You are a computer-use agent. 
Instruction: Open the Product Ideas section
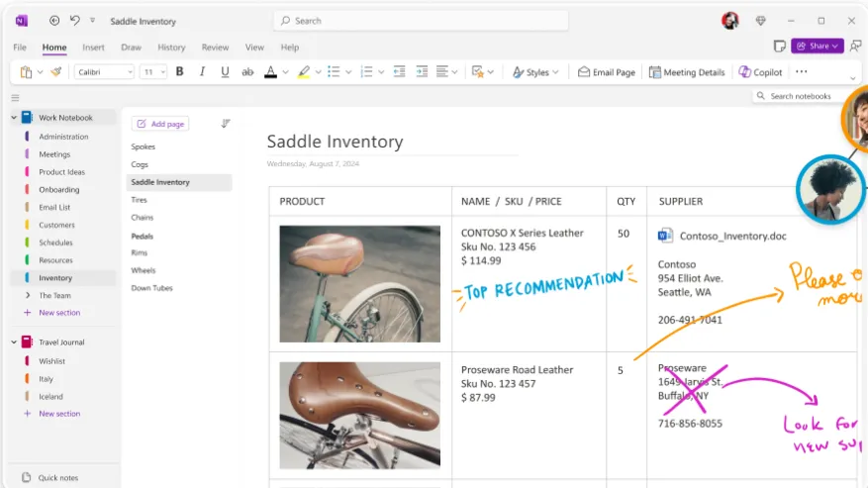(x=61, y=171)
